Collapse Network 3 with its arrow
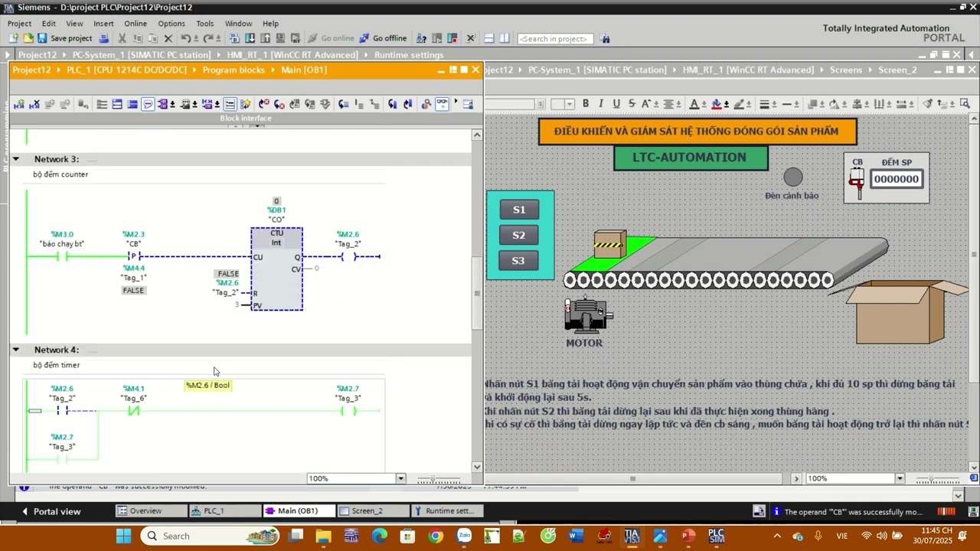 click(15, 159)
